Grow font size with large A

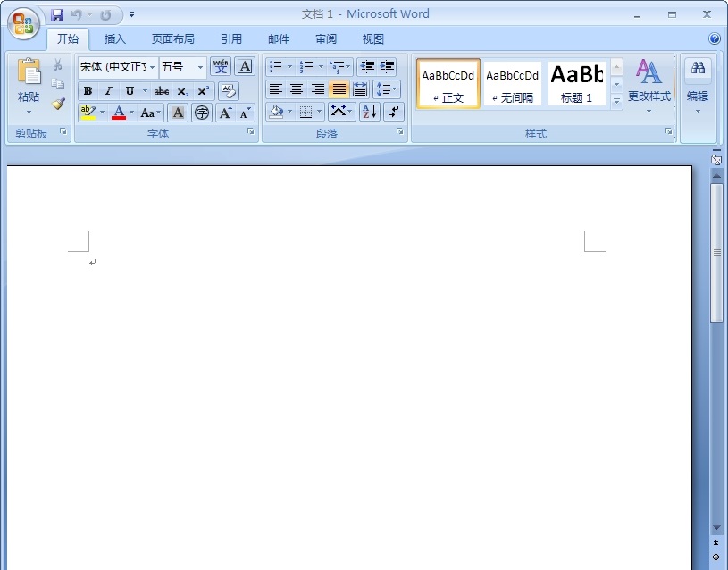(x=226, y=113)
